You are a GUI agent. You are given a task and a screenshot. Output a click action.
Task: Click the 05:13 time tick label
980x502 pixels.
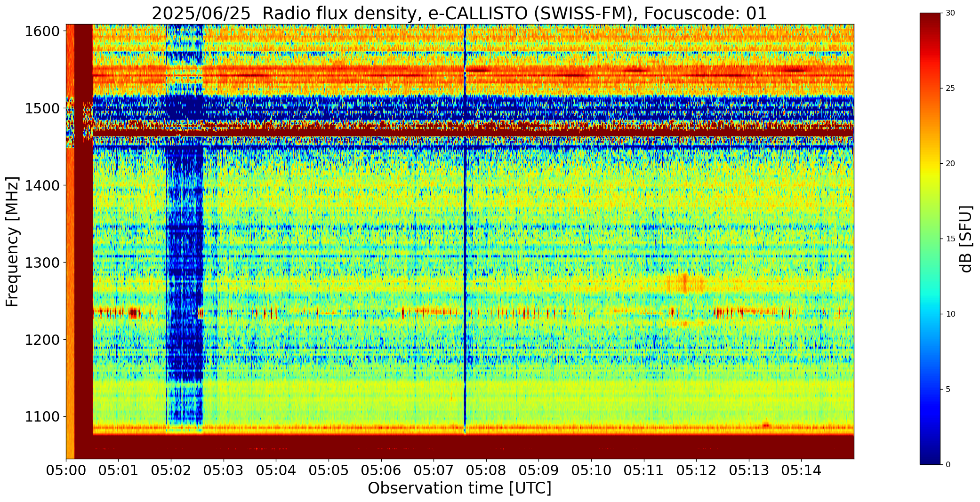pyautogui.click(x=749, y=470)
